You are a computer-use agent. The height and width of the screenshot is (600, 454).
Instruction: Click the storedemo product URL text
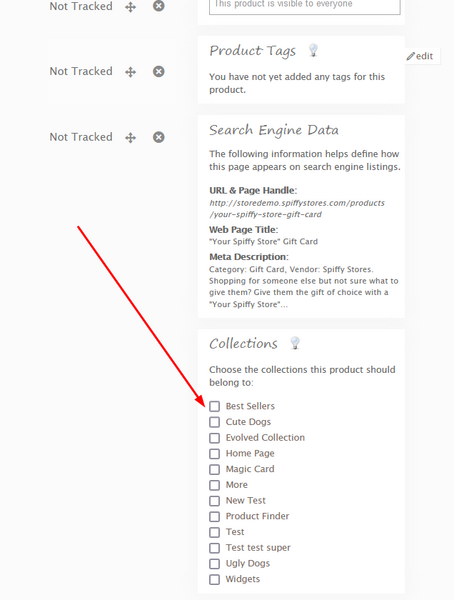[297, 209]
